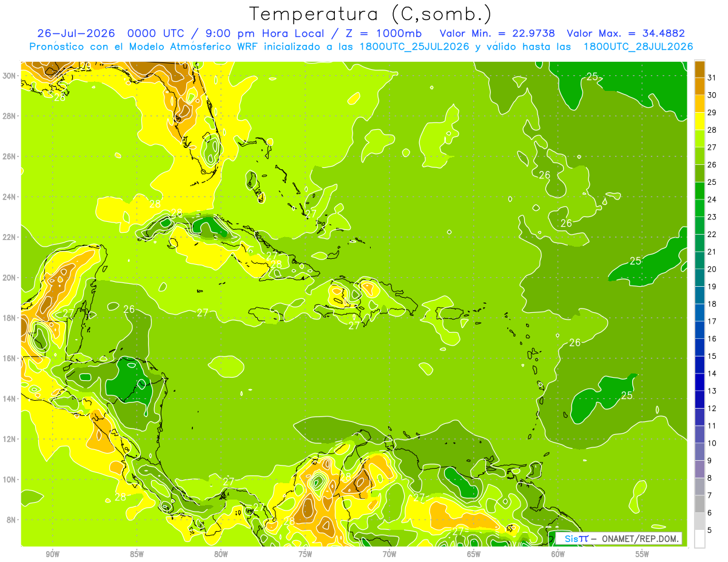Click the color bar label 7
Screen dimensions: 728x562
[710, 495]
